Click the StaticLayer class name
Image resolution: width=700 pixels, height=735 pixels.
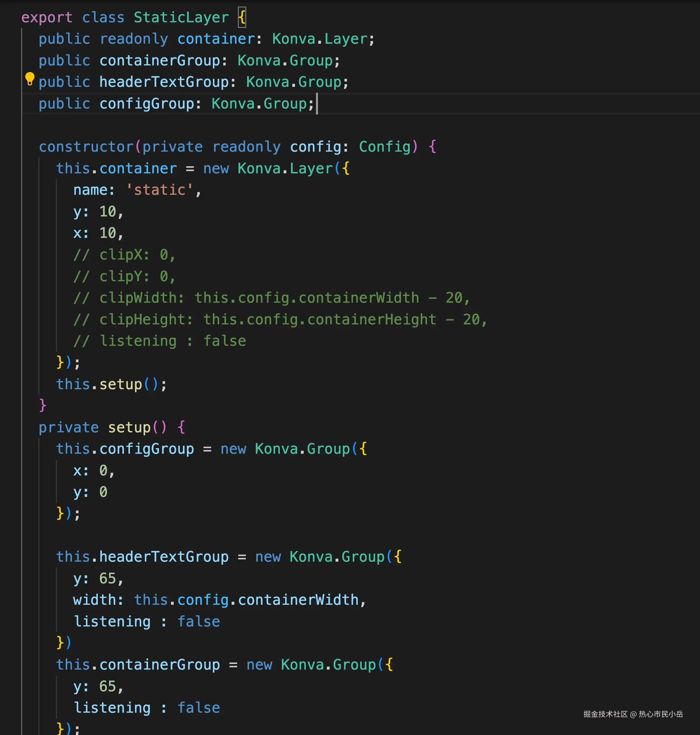181,18
